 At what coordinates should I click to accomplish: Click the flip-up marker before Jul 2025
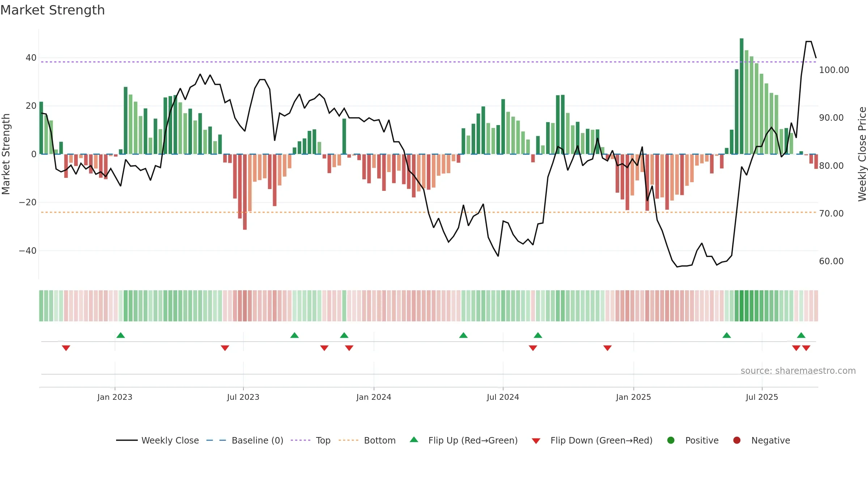coord(727,335)
